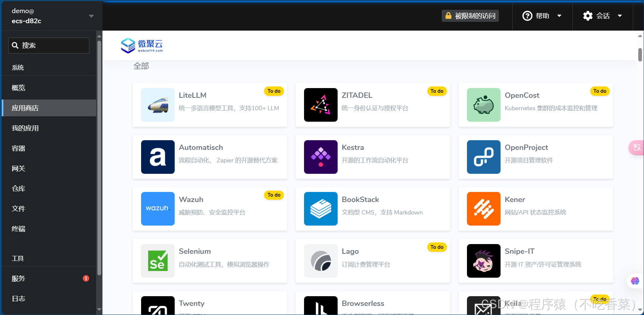Open 服务 in the sidebar
This screenshot has height=315, width=644.
(49, 278)
